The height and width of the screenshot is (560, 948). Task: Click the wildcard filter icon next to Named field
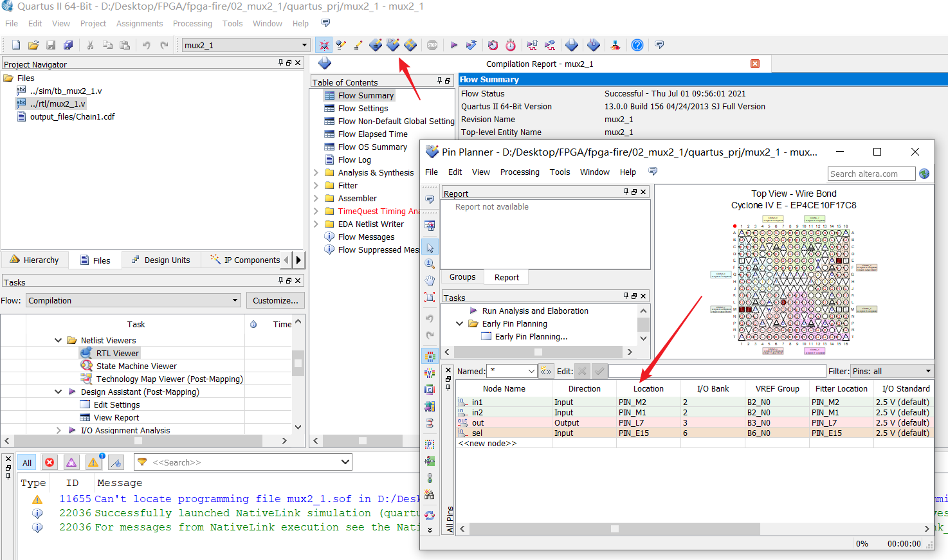(546, 371)
